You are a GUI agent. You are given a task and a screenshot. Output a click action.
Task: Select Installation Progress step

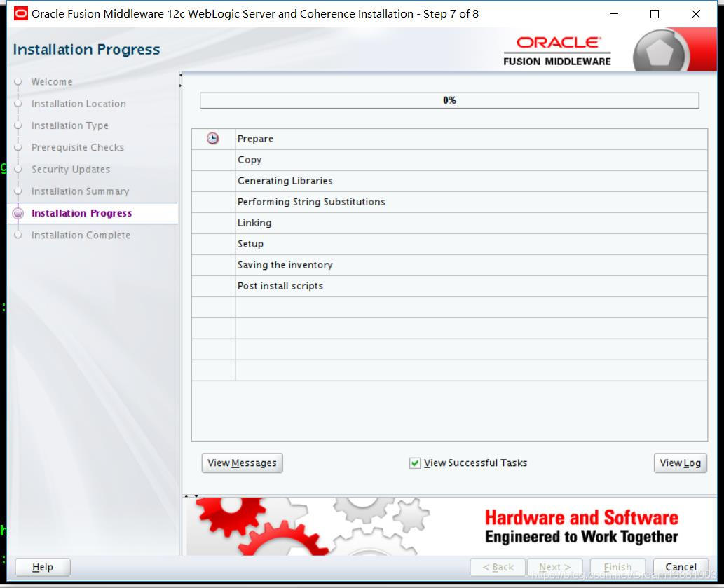pos(82,213)
